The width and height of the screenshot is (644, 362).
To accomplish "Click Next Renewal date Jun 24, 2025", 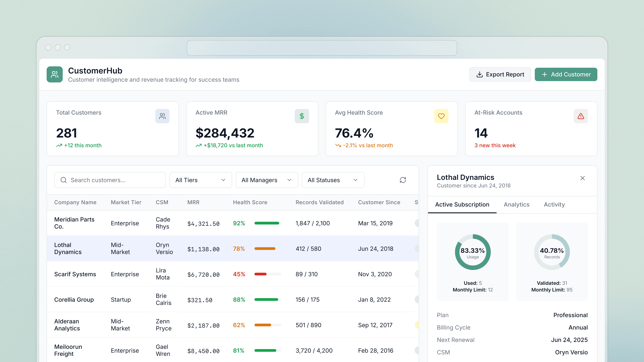I will coord(569,340).
